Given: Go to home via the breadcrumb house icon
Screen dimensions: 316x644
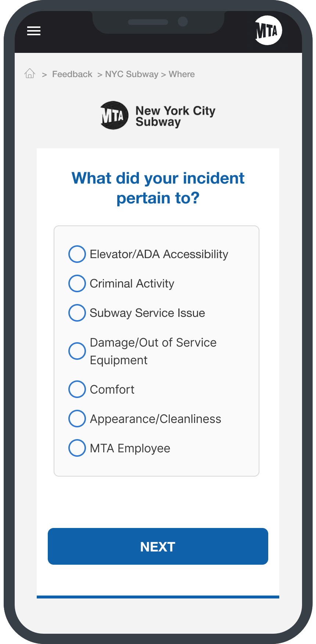Looking at the screenshot, I should click(x=30, y=74).
